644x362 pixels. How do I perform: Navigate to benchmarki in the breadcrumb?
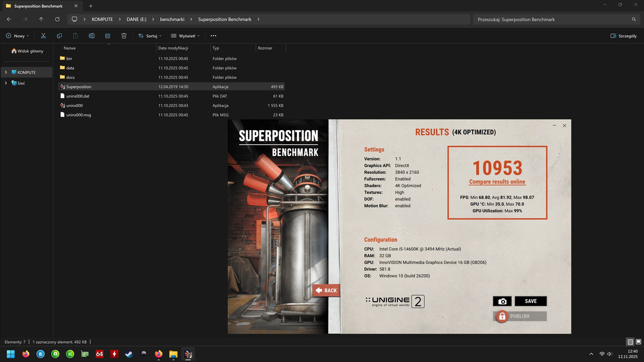tap(172, 19)
